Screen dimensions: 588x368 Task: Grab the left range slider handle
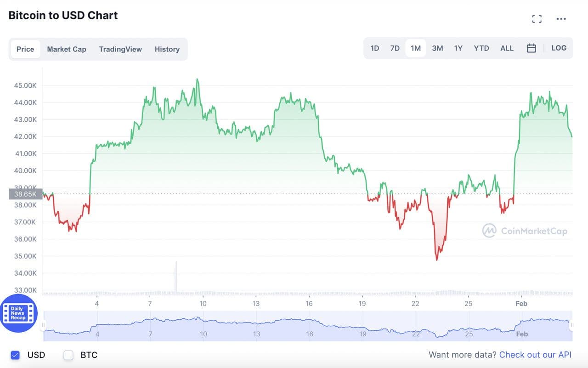(x=44, y=325)
